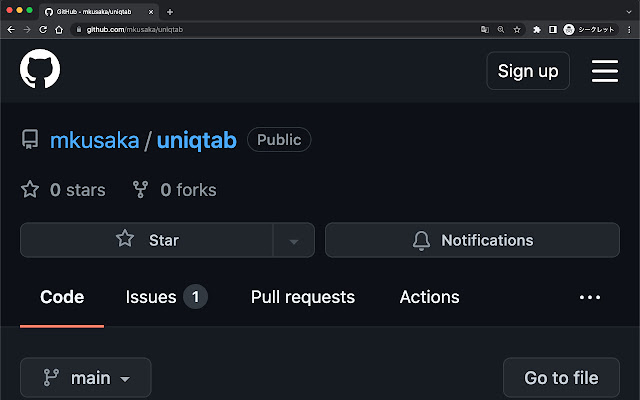Click the Go to file button

pos(561,378)
